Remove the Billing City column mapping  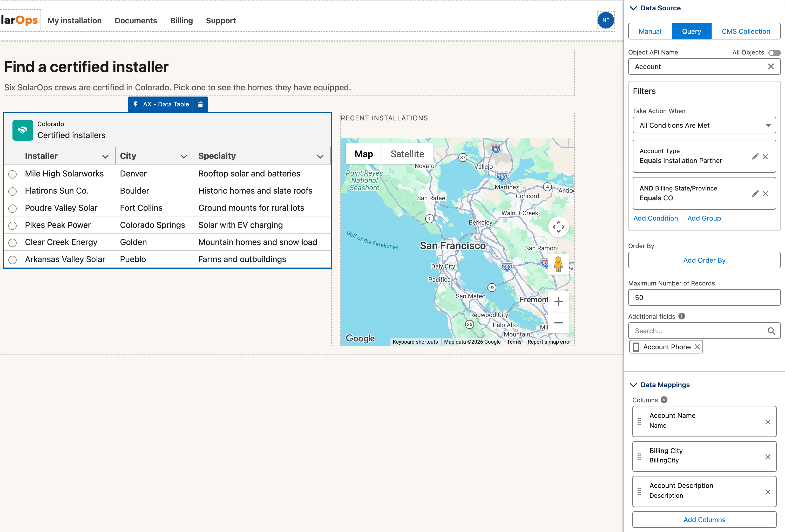click(x=767, y=457)
